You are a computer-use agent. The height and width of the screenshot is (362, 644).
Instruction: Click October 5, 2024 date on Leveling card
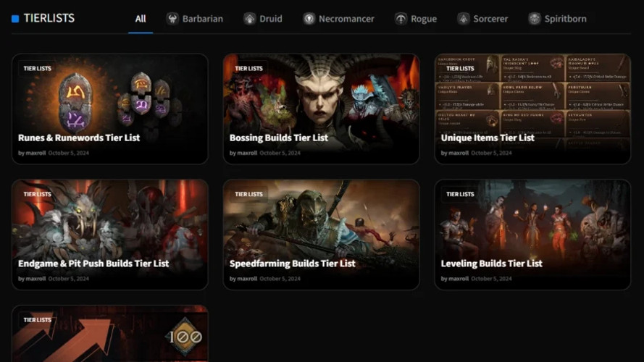[x=491, y=278]
